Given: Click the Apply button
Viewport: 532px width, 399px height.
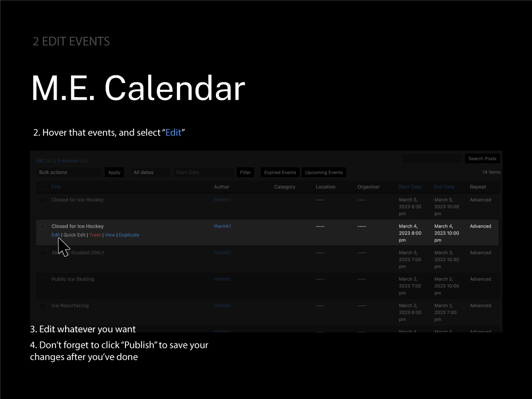Looking at the screenshot, I should pyautogui.click(x=114, y=172).
